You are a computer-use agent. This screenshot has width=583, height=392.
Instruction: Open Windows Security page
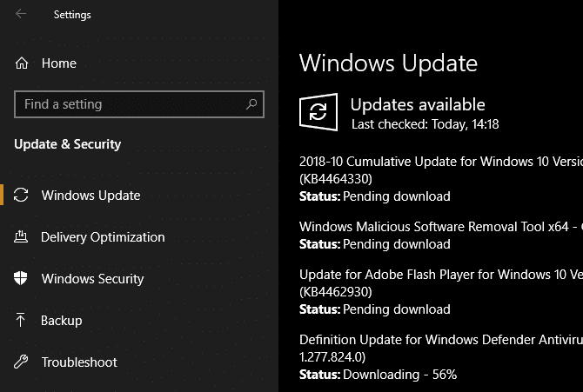click(x=92, y=279)
